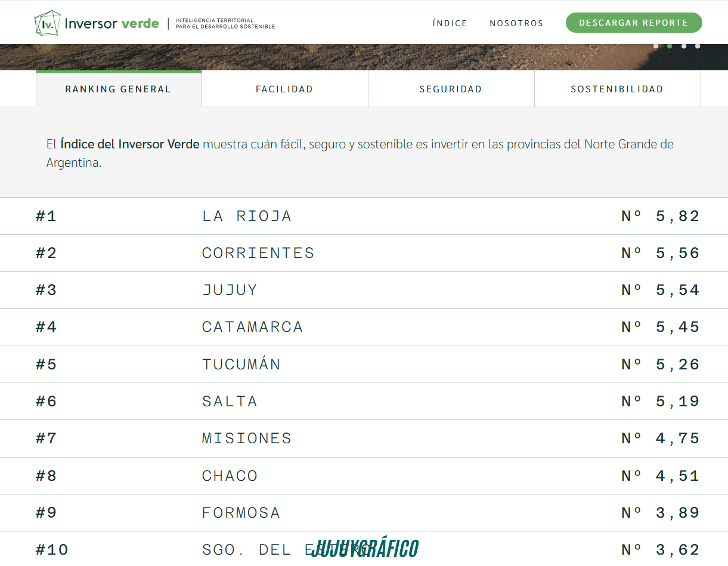The image size is (728, 566).
Task: Click the score Nº 5,19
Action: click(x=661, y=401)
